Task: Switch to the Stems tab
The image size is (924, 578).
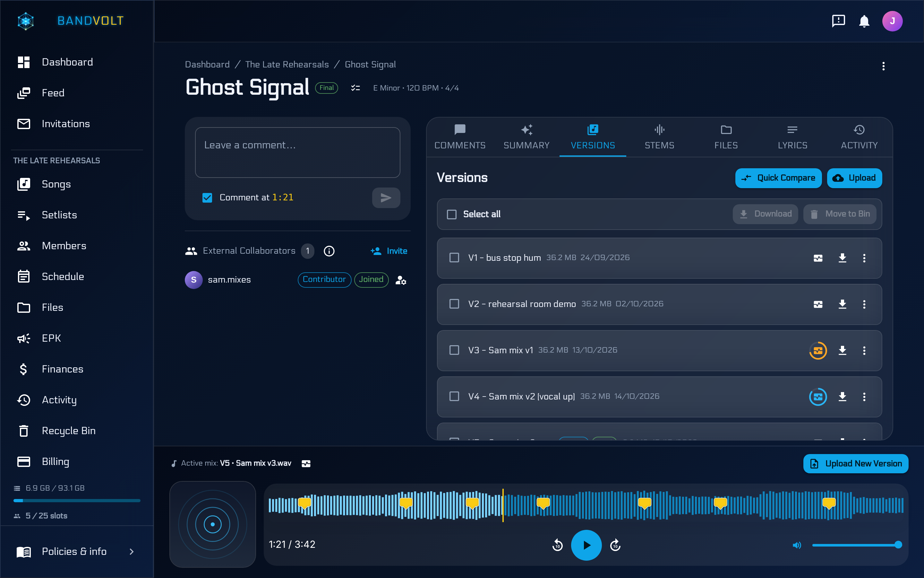Action: [x=659, y=137]
